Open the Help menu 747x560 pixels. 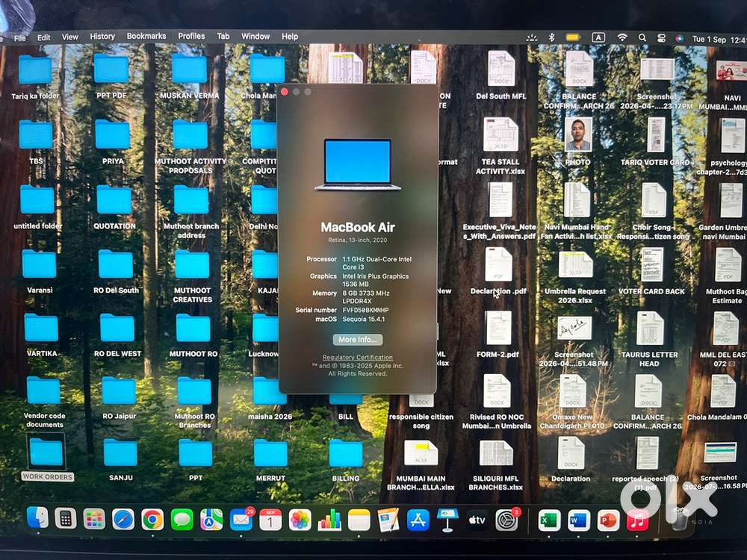[x=290, y=36]
